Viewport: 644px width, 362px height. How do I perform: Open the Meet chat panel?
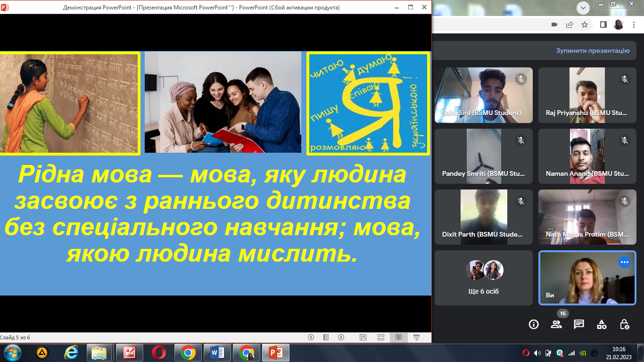(579, 324)
